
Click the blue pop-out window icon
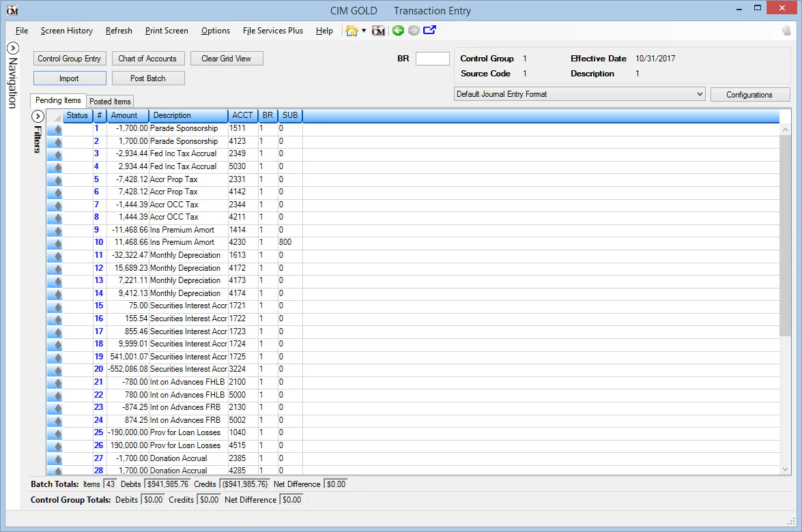tap(429, 30)
